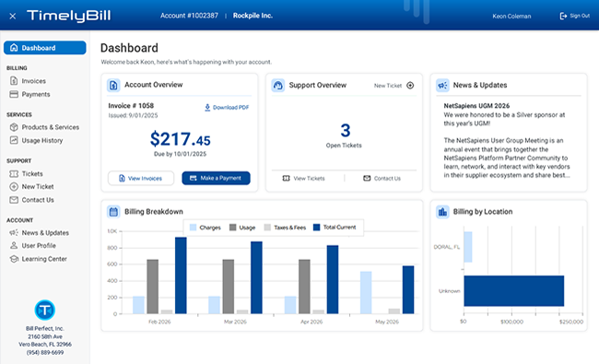The image size is (599, 364).
Task: Open Tickets in Support section
Action: click(32, 174)
